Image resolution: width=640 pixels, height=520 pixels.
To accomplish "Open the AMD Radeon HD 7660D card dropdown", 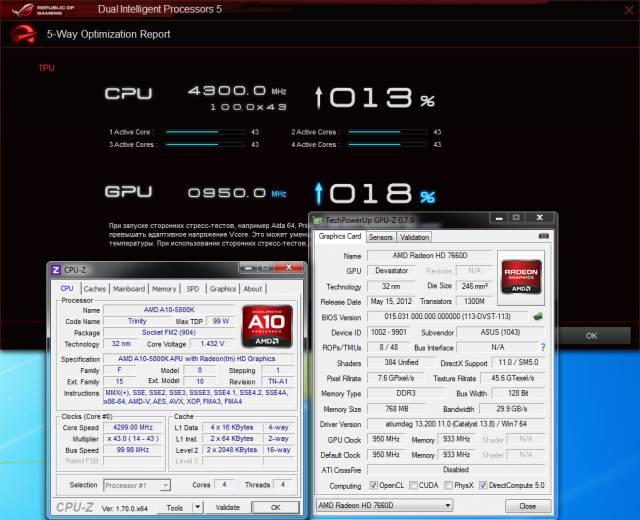I will coord(384,505).
